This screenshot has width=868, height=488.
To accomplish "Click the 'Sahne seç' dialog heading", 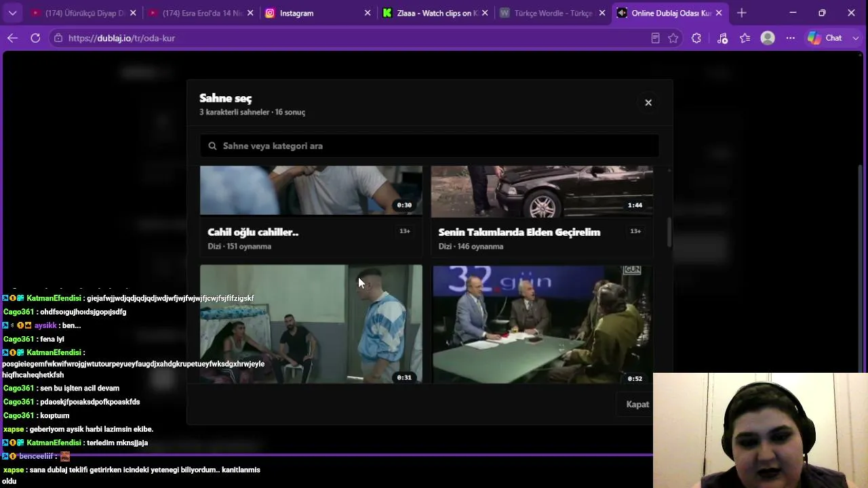I will coord(225,98).
